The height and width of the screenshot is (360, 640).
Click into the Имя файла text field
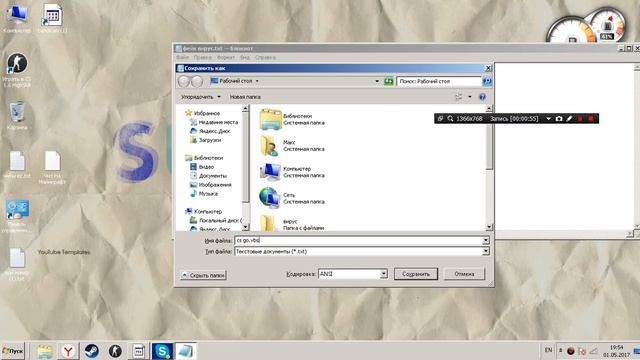[x=358, y=240]
